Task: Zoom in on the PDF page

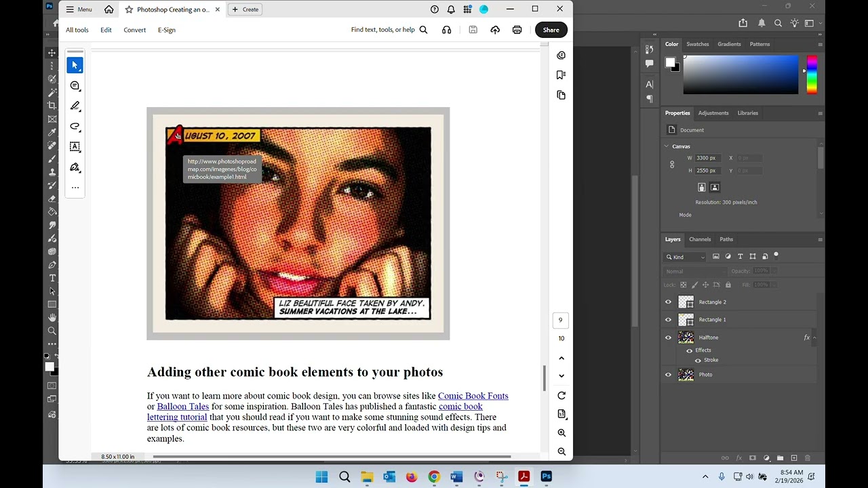Action: point(561,432)
